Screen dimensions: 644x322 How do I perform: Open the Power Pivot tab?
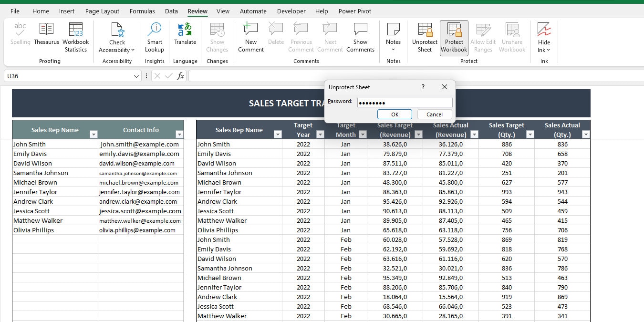[354, 11]
